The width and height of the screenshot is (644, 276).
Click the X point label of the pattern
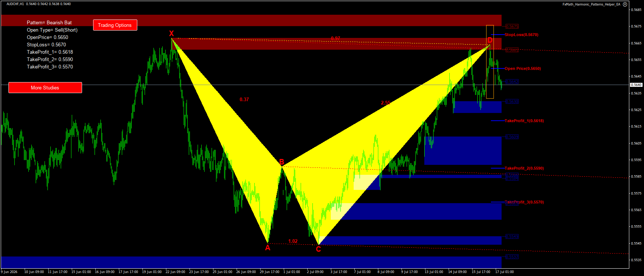pyautogui.click(x=171, y=33)
